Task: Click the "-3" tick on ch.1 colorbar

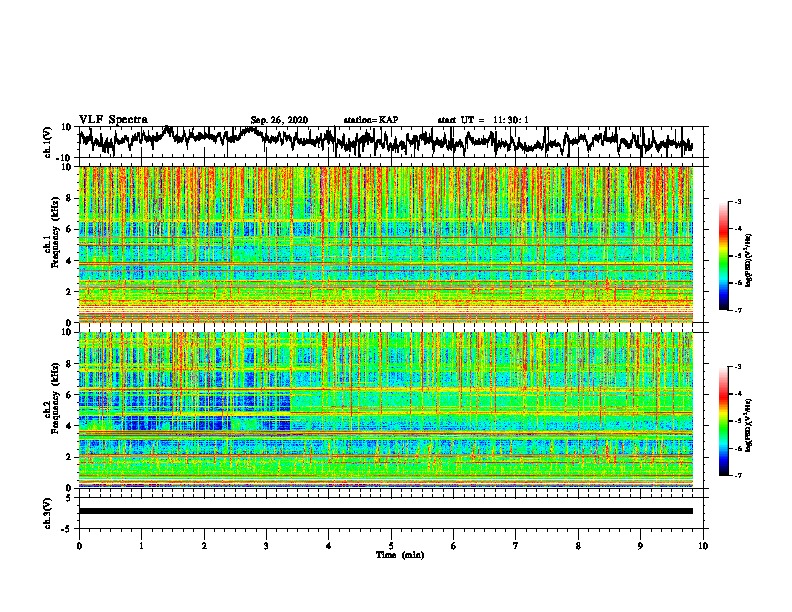Action: click(x=737, y=202)
